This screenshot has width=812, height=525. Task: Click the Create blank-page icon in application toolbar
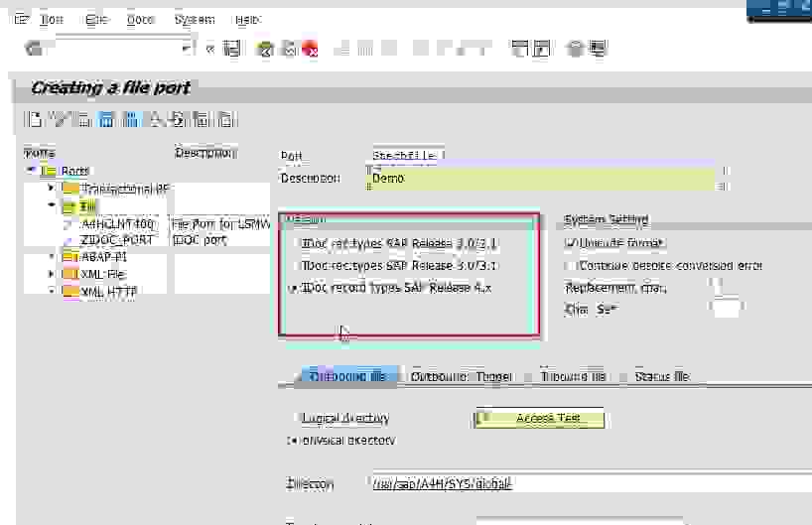(34, 120)
